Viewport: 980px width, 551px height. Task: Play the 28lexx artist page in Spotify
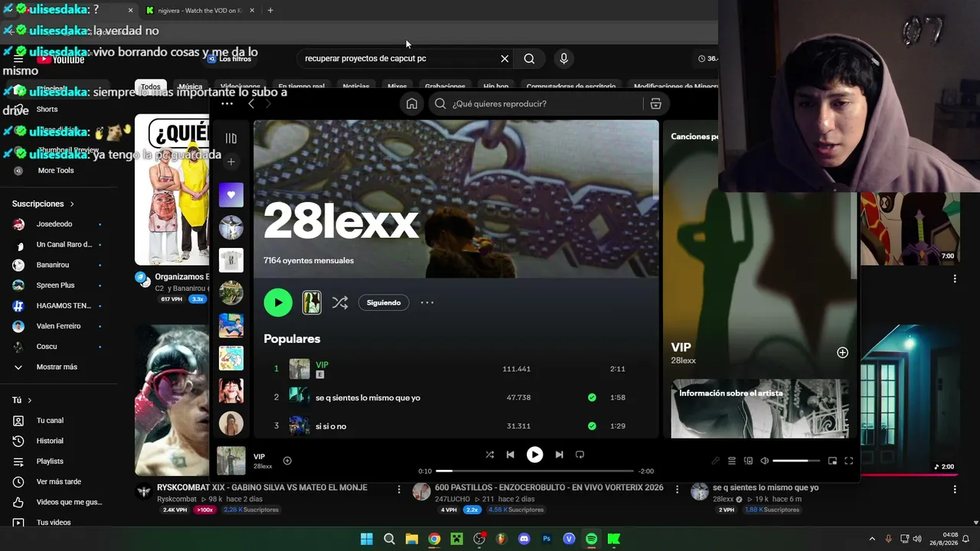coord(278,302)
